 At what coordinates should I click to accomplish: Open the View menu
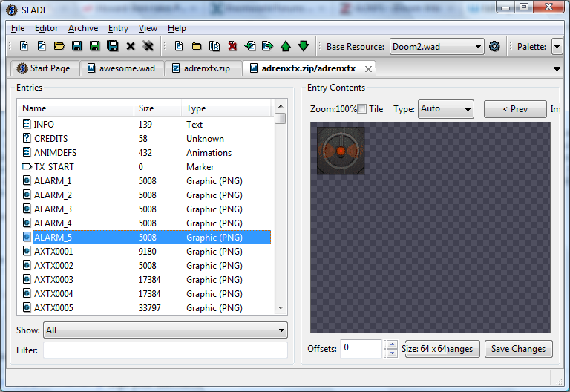coord(148,28)
